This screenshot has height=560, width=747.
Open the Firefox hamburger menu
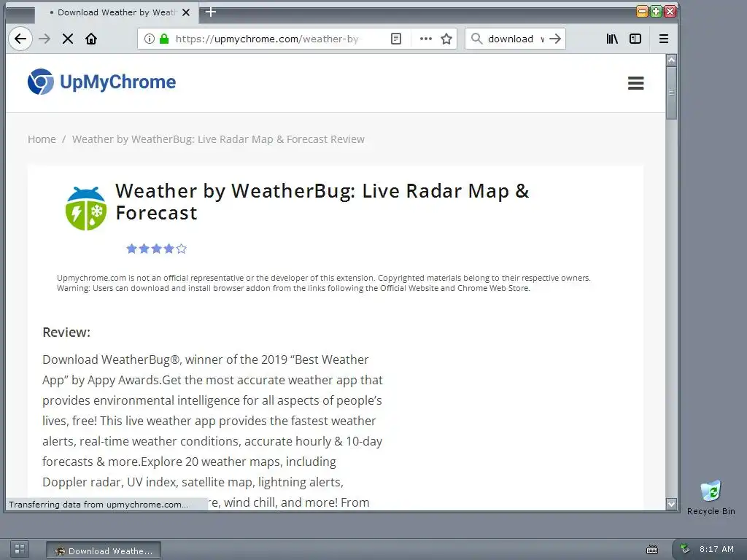click(664, 39)
